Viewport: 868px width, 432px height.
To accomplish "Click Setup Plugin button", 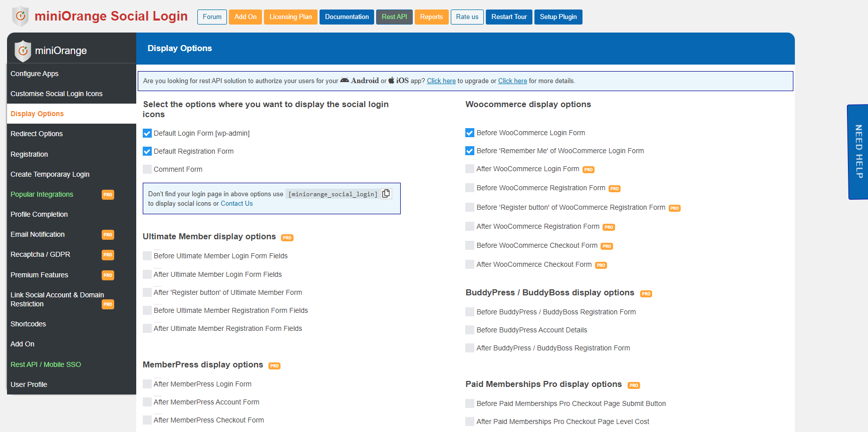I will 558,17.
